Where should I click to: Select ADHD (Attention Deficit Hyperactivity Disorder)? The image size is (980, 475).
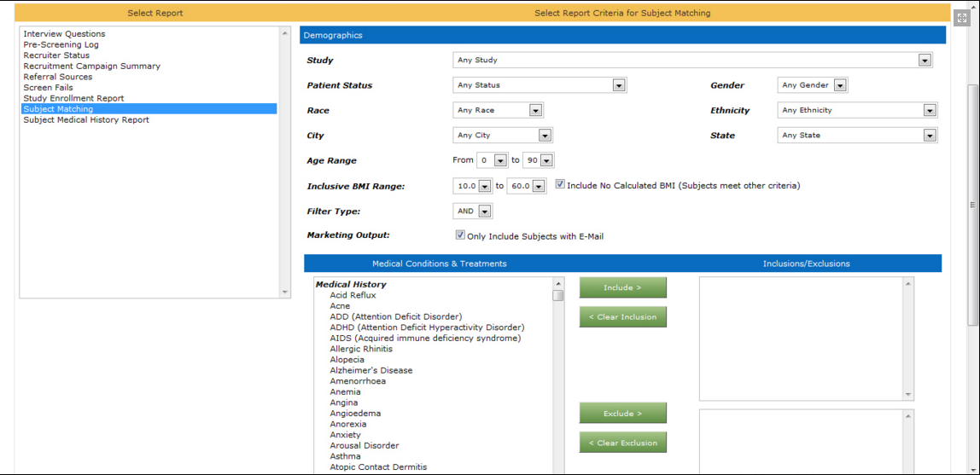click(427, 327)
